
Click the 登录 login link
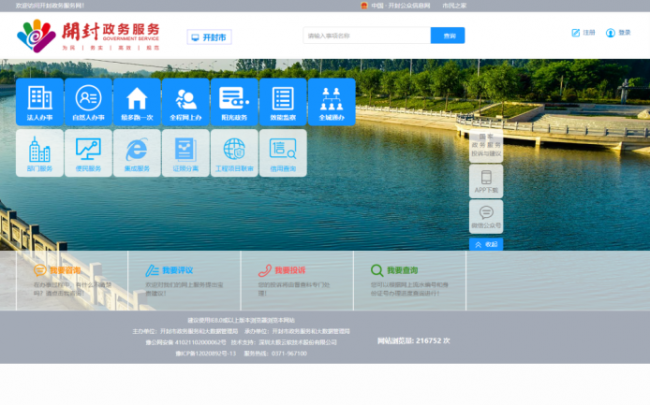pos(618,33)
